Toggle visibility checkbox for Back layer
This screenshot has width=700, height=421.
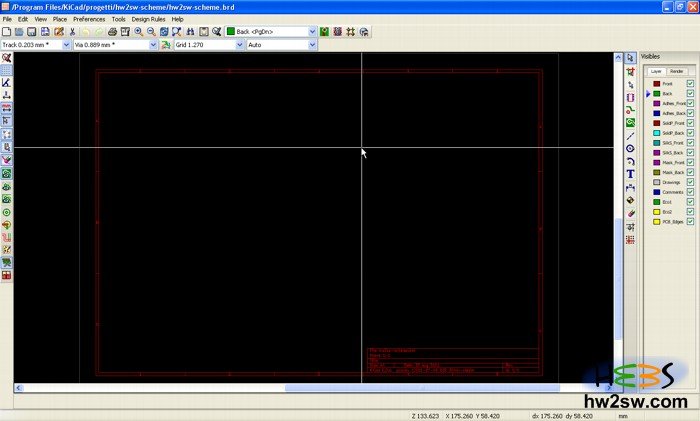coord(690,93)
